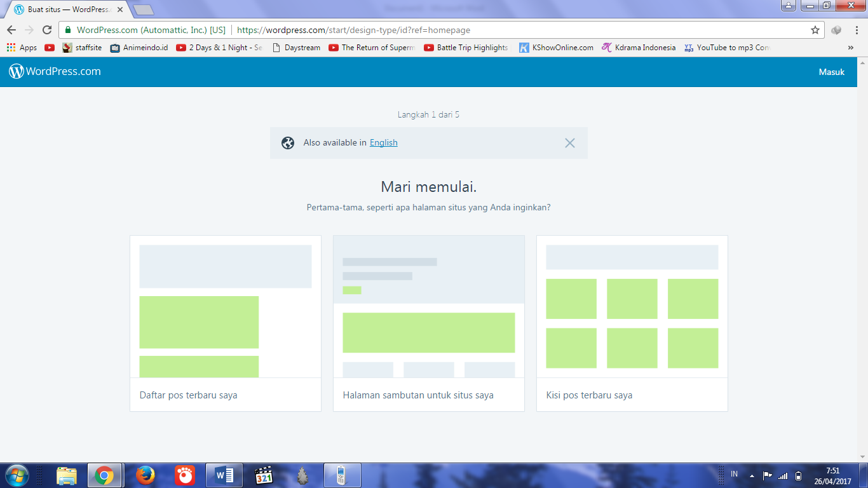Click the browser Back arrow
The image size is (868, 488).
coord(11,30)
